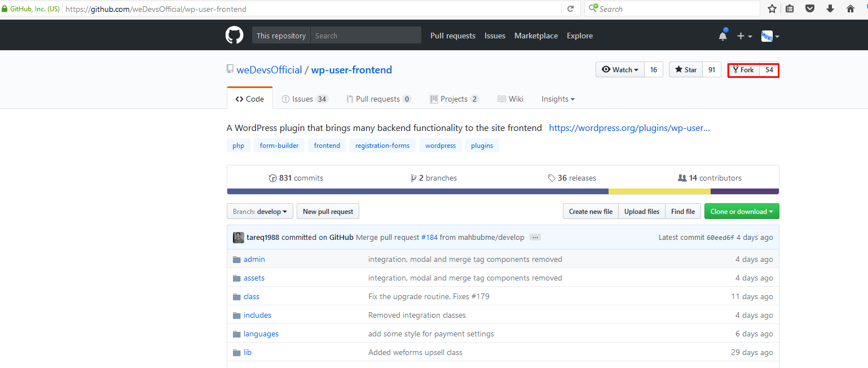Image resolution: width=868 pixels, height=368 pixels.
Task: Click the admin folder icon
Action: 237,260
